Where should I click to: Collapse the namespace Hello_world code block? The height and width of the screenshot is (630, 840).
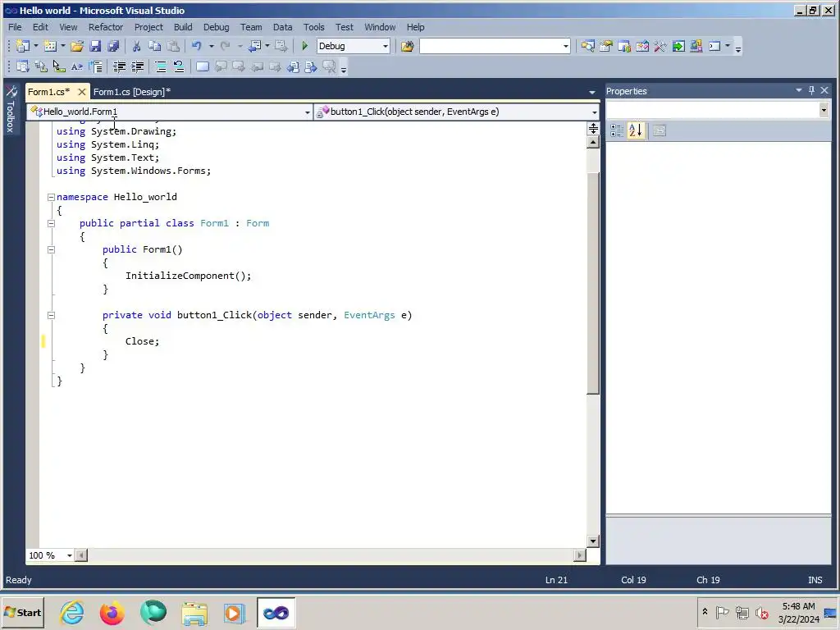[x=51, y=197]
